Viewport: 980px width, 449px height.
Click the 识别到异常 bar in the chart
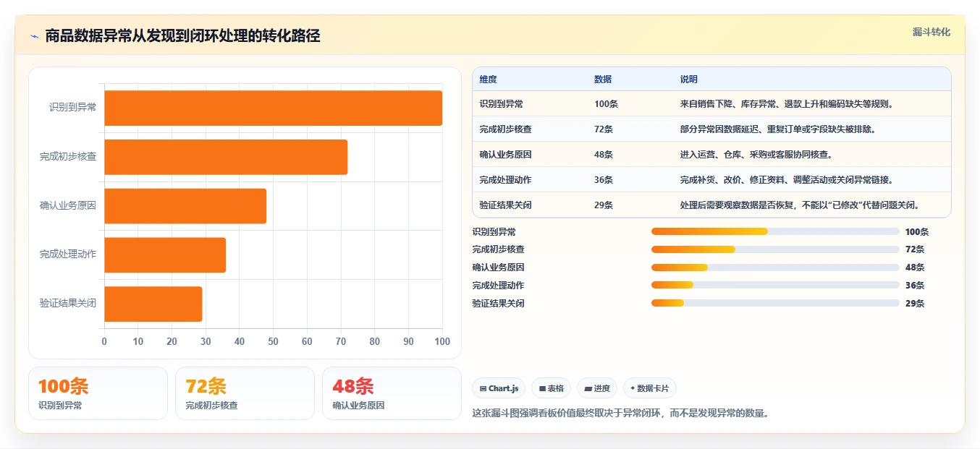[x=273, y=108]
